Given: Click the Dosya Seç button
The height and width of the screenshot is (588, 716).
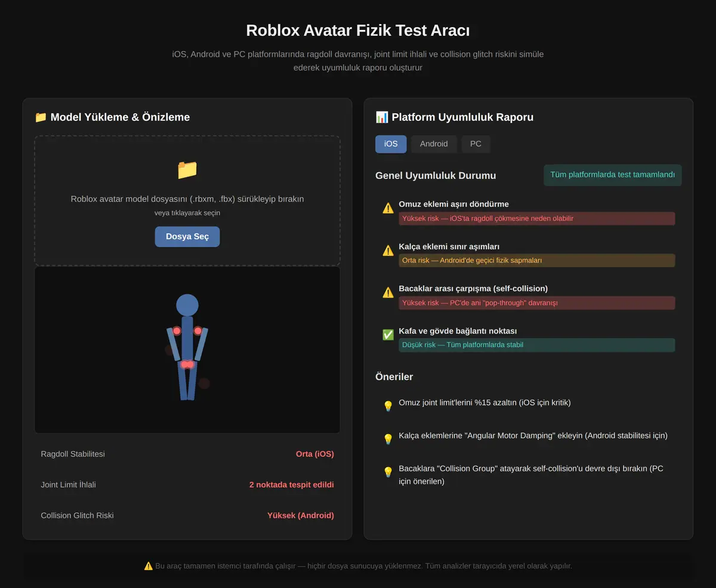Looking at the screenshot, I should pos(187,237).
